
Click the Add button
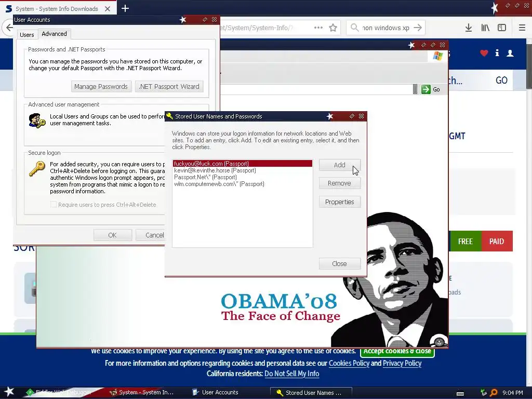tap(339, 165)
